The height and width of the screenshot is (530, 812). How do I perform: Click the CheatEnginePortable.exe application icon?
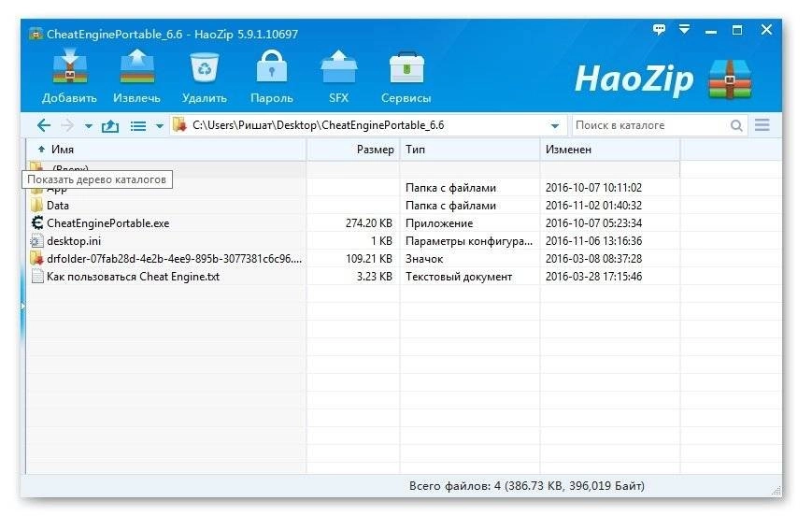pyautogui.click(x=37, y=223)
